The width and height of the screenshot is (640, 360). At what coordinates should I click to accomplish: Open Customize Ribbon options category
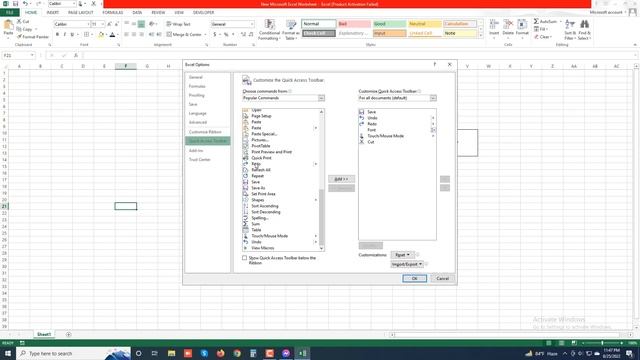[x=205, y=132]
